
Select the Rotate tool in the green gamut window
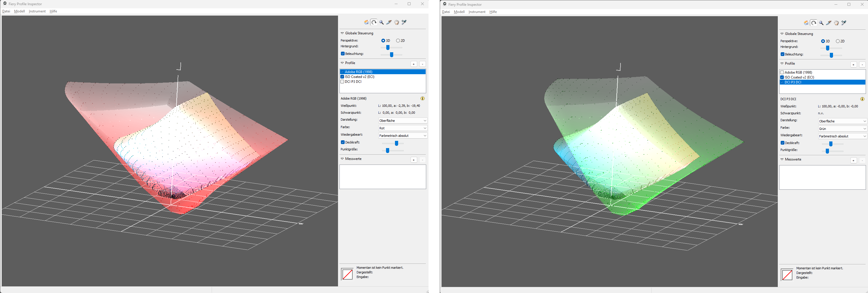coord(814,23)
